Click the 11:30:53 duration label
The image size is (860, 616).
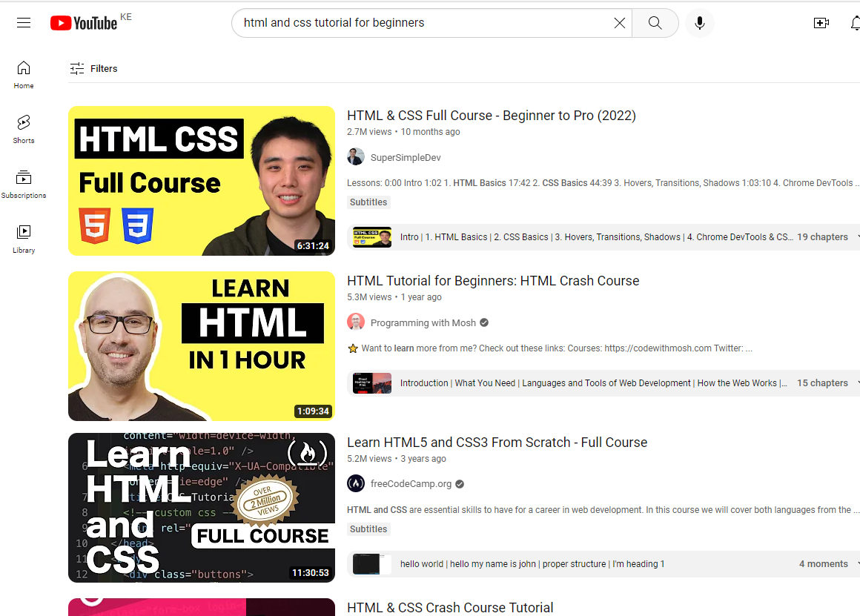click(311, 573)
